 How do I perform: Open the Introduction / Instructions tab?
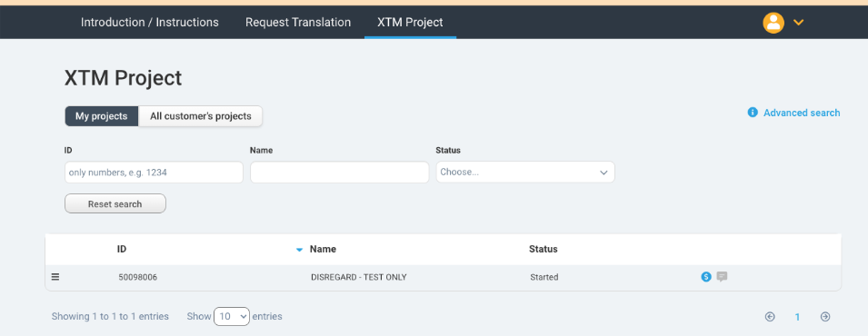pos(149,23)
